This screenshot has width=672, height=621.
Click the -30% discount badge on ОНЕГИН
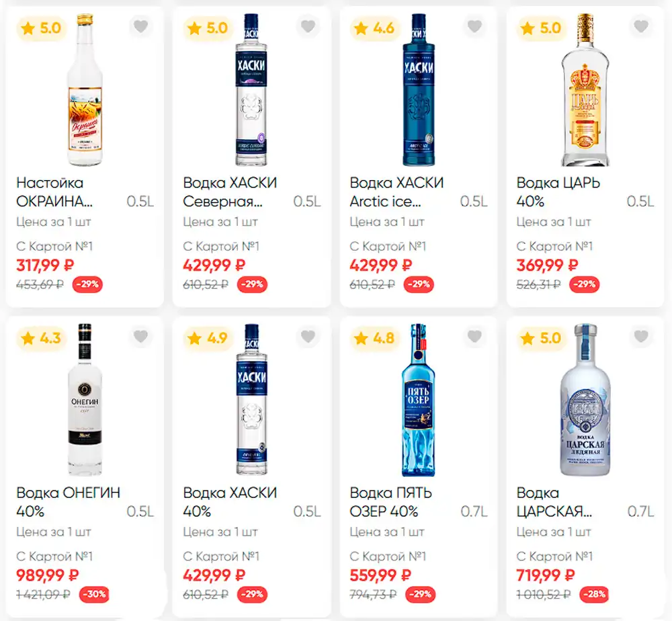point(94,594)
